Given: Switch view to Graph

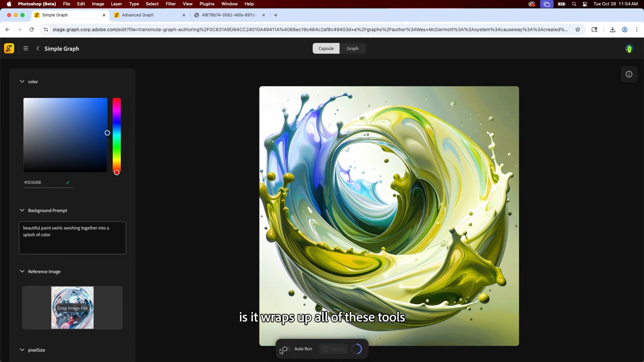Looking at the screenshot, I should coord(352,48).
